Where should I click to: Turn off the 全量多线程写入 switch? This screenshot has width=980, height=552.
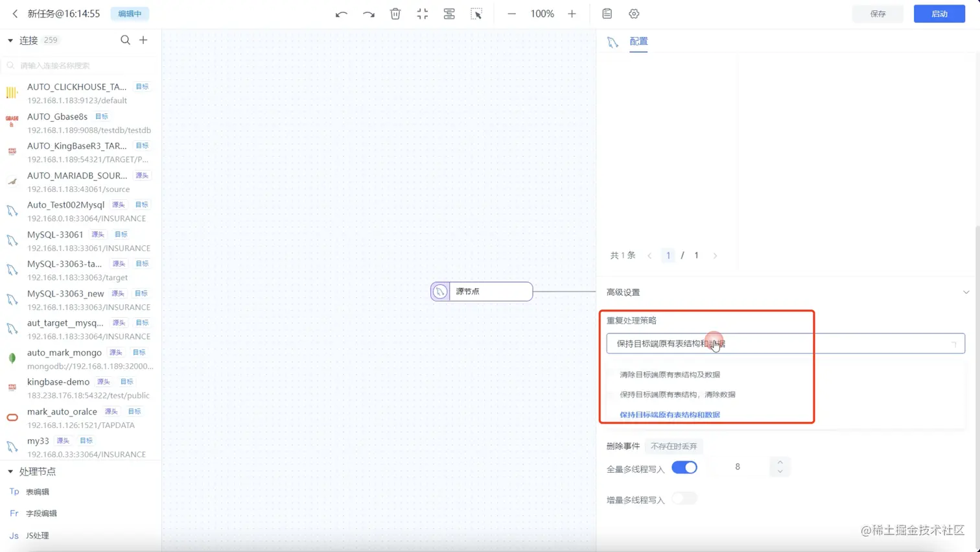[684, 468]
